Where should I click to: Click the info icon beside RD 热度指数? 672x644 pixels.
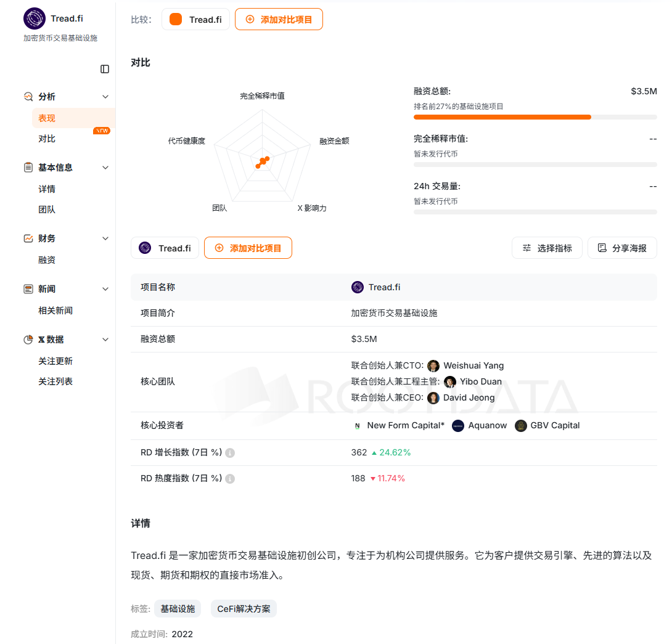tap(230, 479)
